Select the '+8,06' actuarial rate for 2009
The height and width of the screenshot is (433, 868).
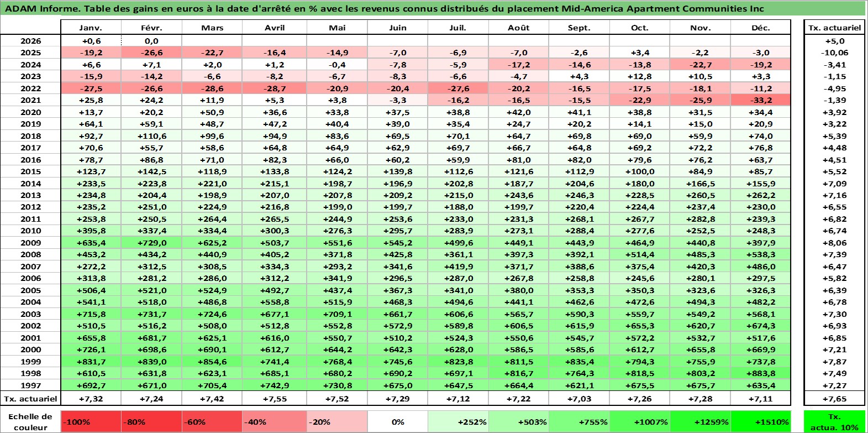834,243
